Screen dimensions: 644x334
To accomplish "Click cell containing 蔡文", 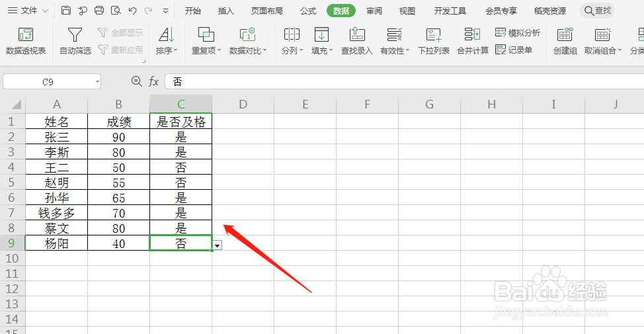I will [57, 228].
